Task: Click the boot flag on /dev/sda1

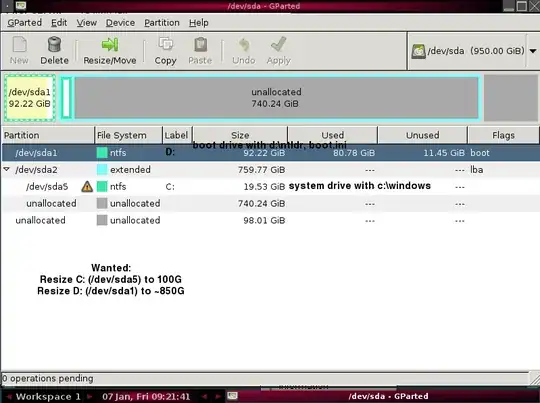Action: click(x=480, y=153)
